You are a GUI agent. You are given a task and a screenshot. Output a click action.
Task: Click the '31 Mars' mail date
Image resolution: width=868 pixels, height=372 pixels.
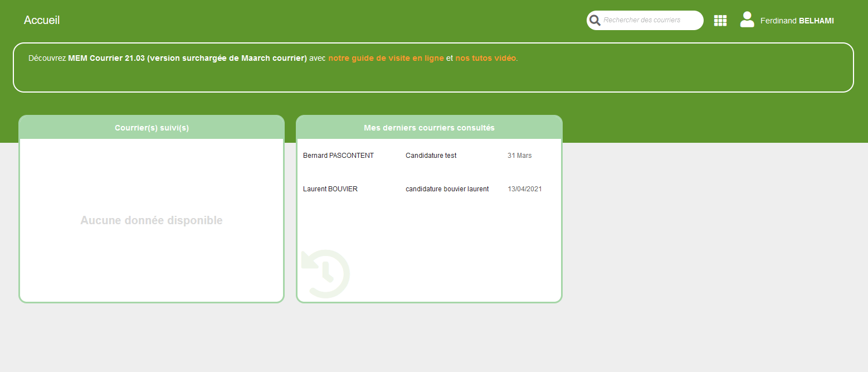[x=519, y=156]
